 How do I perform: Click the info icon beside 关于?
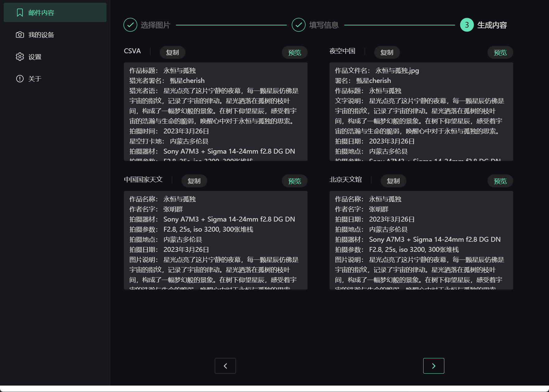20,79
